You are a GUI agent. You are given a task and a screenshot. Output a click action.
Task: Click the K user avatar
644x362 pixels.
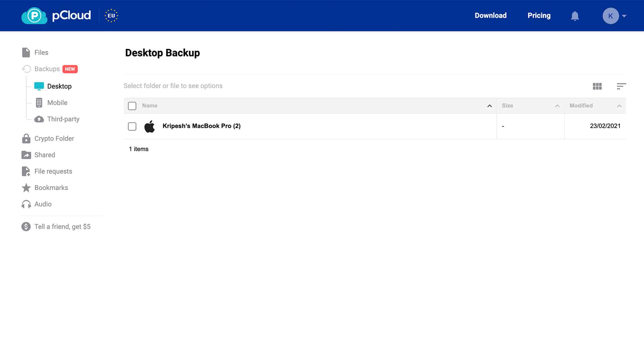click(x=610, y=16)
